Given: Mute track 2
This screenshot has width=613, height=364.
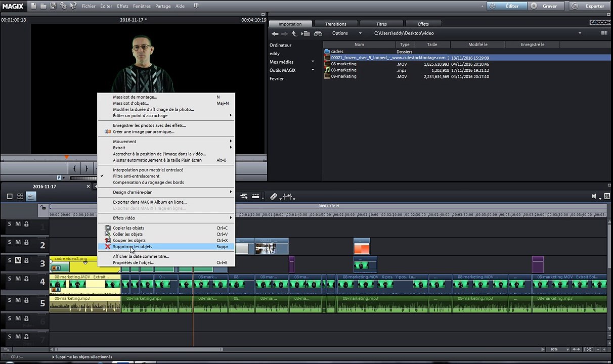Looking at the screenshot, I should click(x=18, y=242).
